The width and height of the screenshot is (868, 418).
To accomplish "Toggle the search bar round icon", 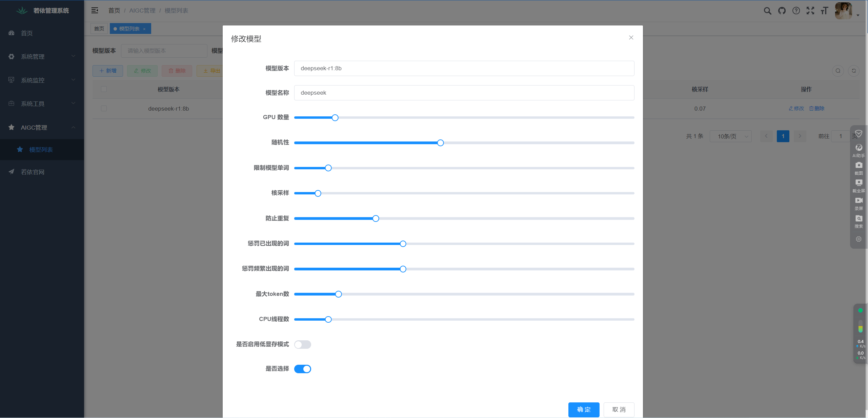I will pos(838,71).
